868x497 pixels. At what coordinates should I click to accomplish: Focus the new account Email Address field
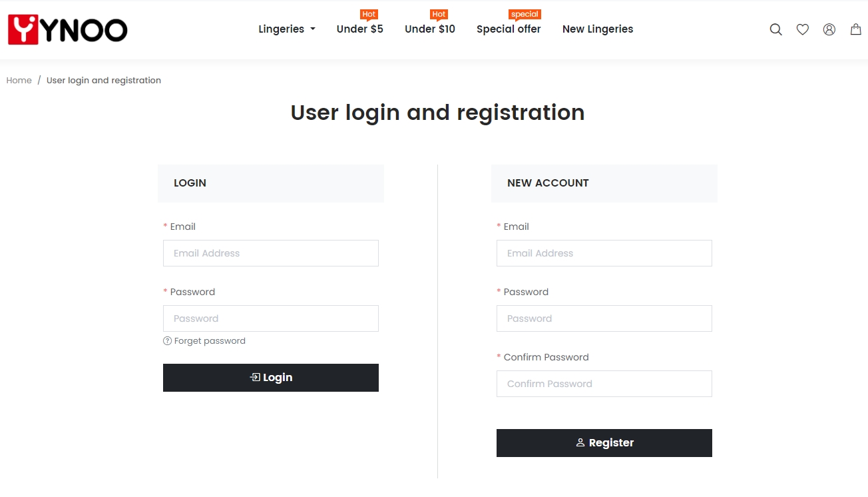[604, 253]
